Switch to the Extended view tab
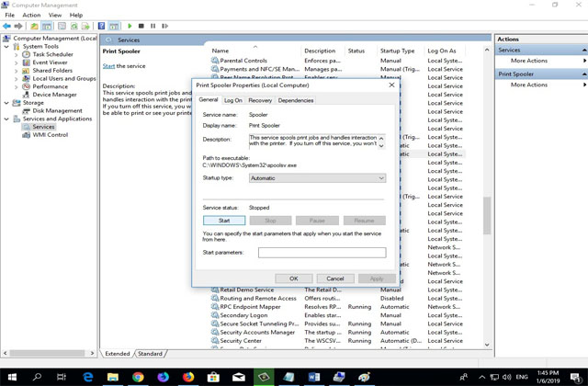Screen dimensions: 588x386 click(x=118, y=353)
